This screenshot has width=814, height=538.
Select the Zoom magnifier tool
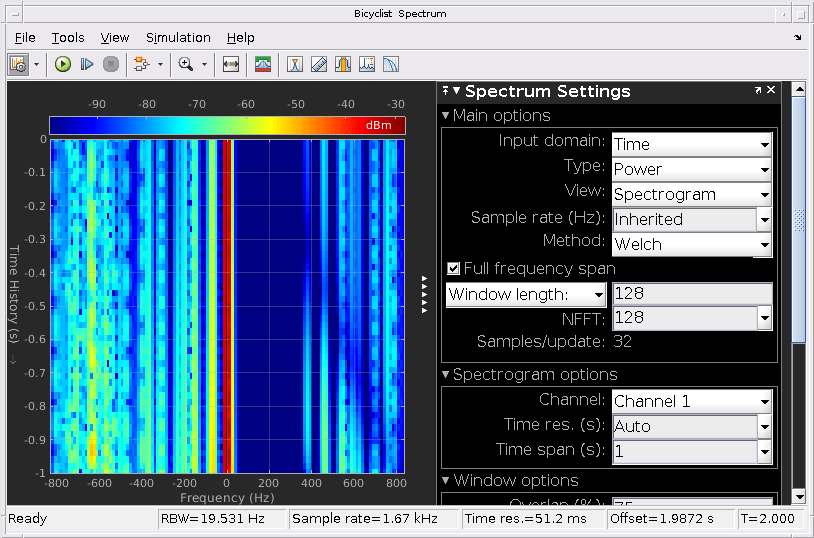point(185,64)
